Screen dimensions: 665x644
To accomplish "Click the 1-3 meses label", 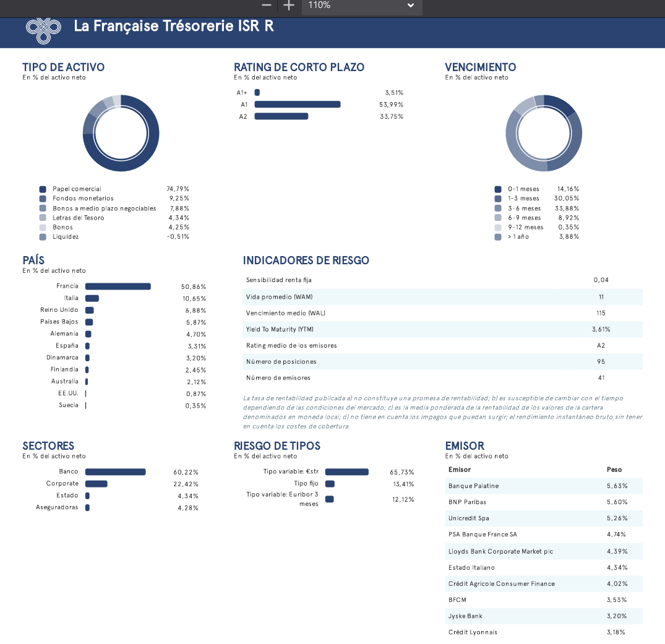I will (523, 199).
